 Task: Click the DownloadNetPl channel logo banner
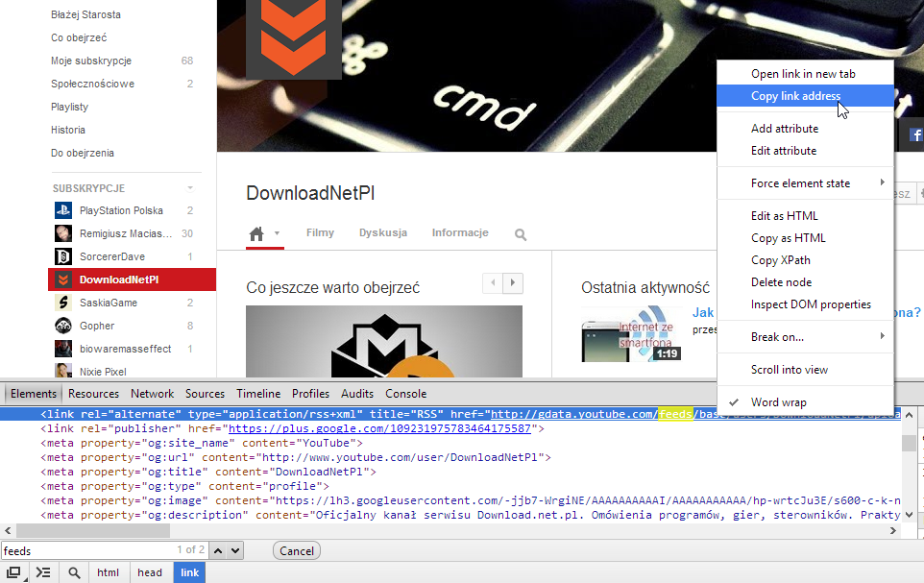(294, 39)
